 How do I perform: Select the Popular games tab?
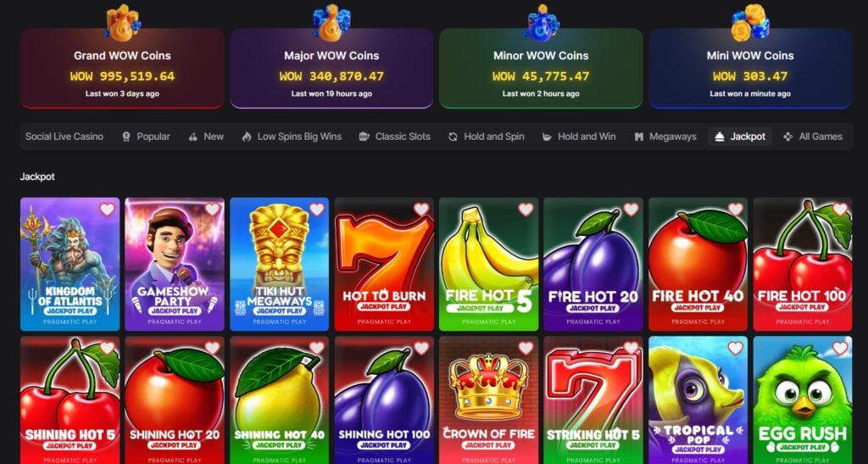146,137
